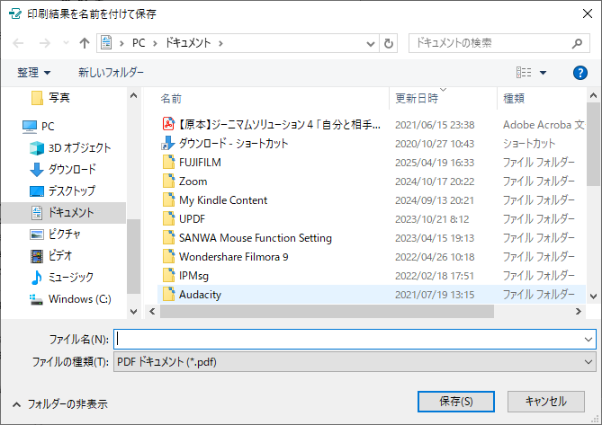Screen dimensions: 602x426
Task: Select 写真 folder in navigation pane
Action: tap(59, 98)
